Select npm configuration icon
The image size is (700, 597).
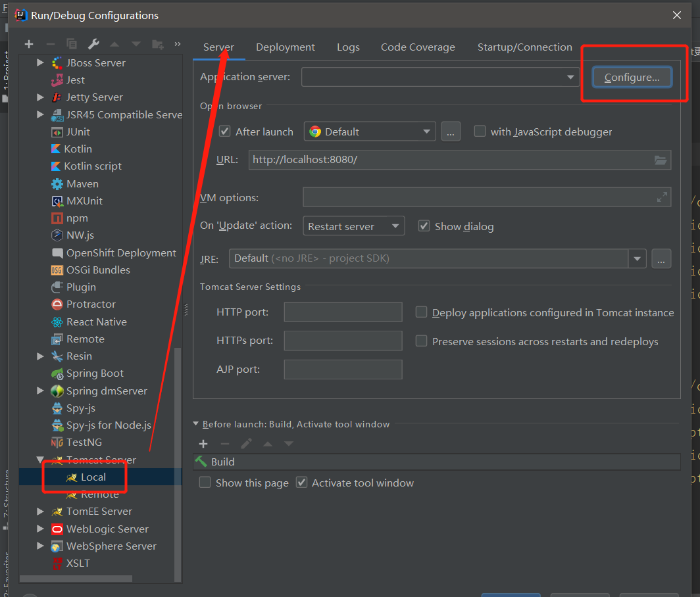[57, 218]
